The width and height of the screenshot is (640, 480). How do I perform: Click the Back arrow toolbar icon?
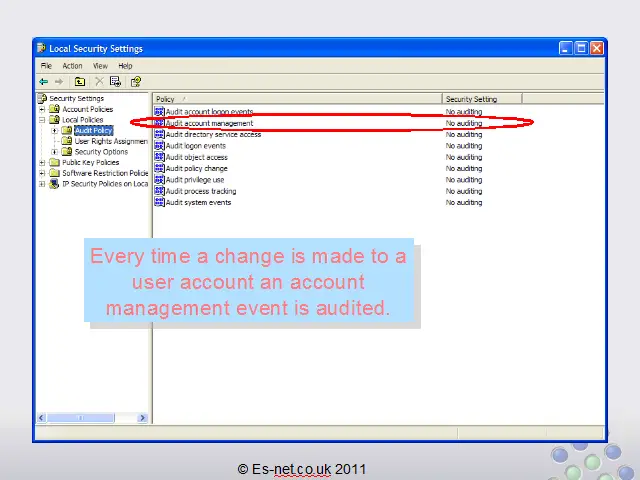pos(44,82)
